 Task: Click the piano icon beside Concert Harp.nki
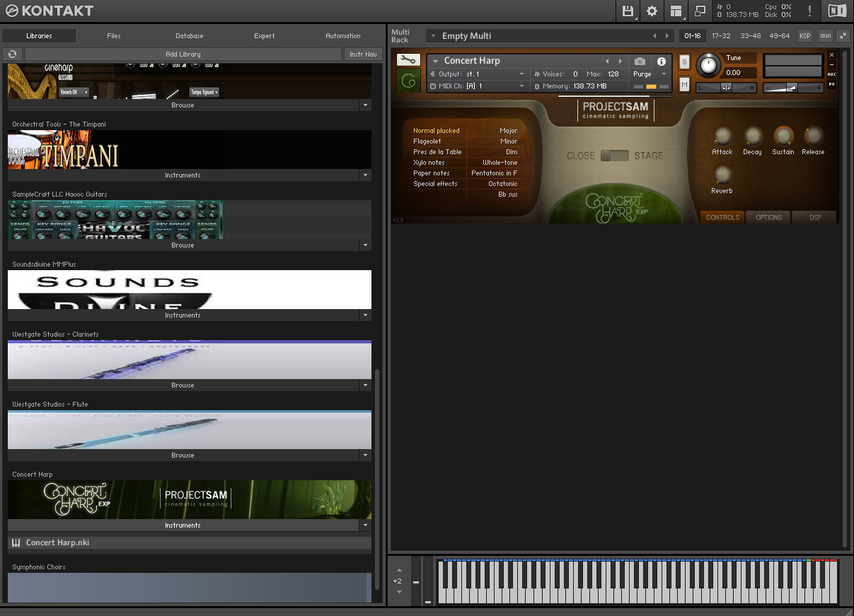pos(16,543)
